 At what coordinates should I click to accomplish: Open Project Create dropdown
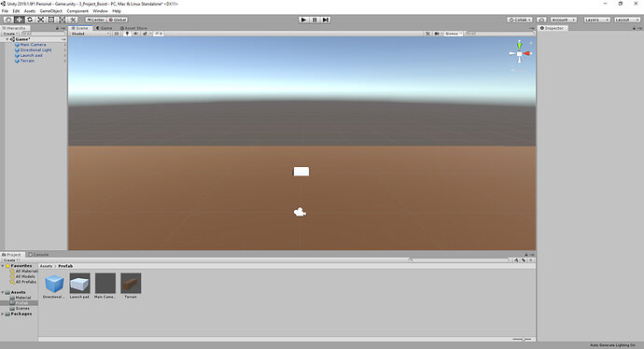tap(10, 260)
